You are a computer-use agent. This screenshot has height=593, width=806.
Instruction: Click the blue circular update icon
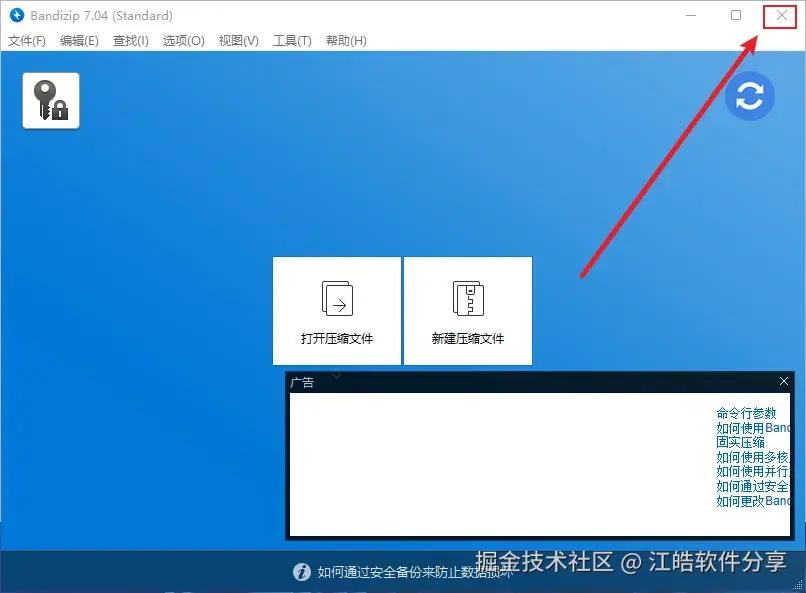point(749,96)
